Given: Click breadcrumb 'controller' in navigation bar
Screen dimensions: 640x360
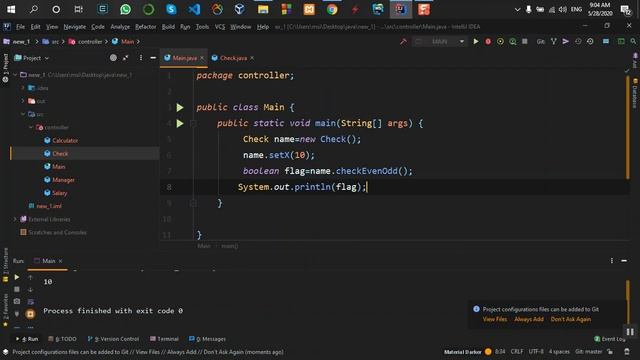Looking at the screenshot, I should pos(90,42).
